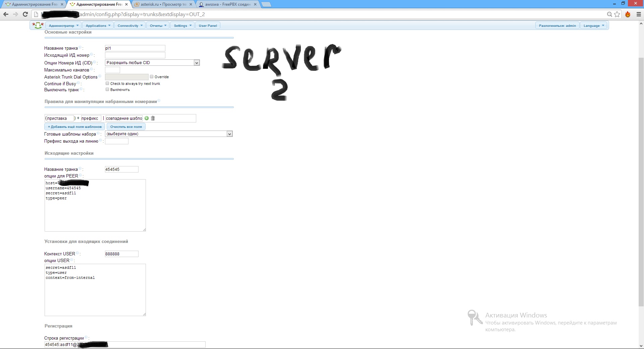Click the browser back arrow
The height and width of the screenshot is (349, 644).
[6, 14]
